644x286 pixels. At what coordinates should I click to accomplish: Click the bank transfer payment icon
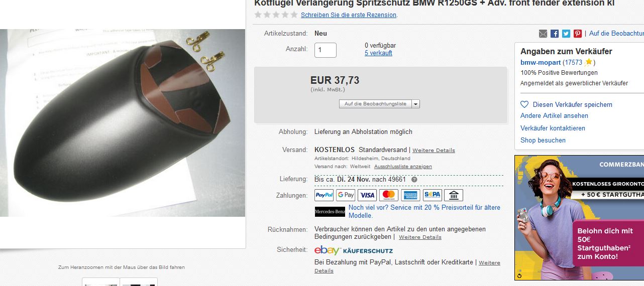tap(454, 195)
